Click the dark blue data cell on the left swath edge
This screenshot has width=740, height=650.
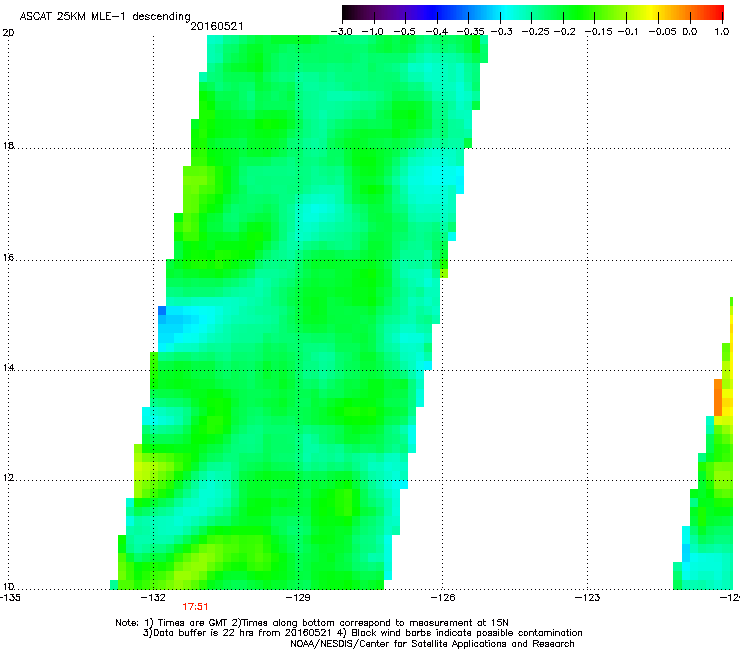[162, 311]
